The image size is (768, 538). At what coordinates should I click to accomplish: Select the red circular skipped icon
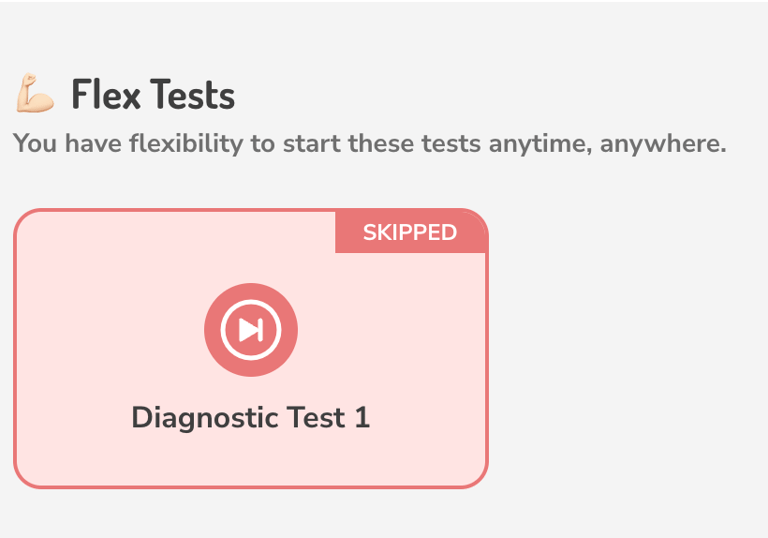[x=251, y=330]
